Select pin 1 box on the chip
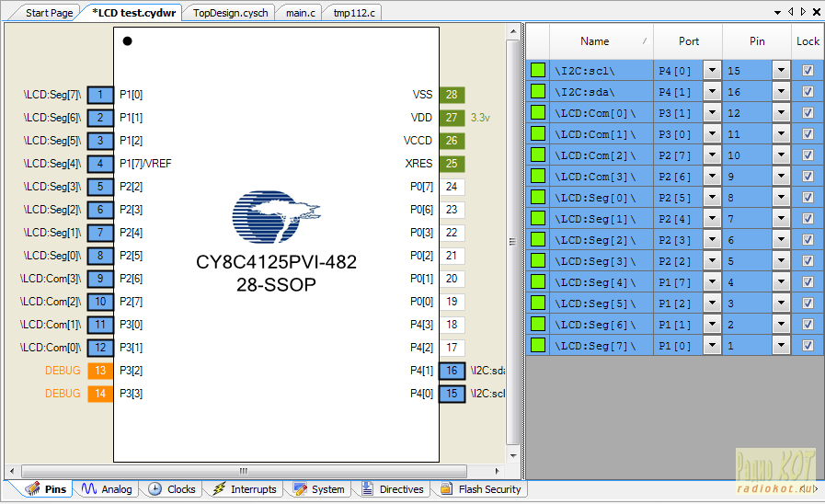This screenshot has width=825, height=504. 100,95
